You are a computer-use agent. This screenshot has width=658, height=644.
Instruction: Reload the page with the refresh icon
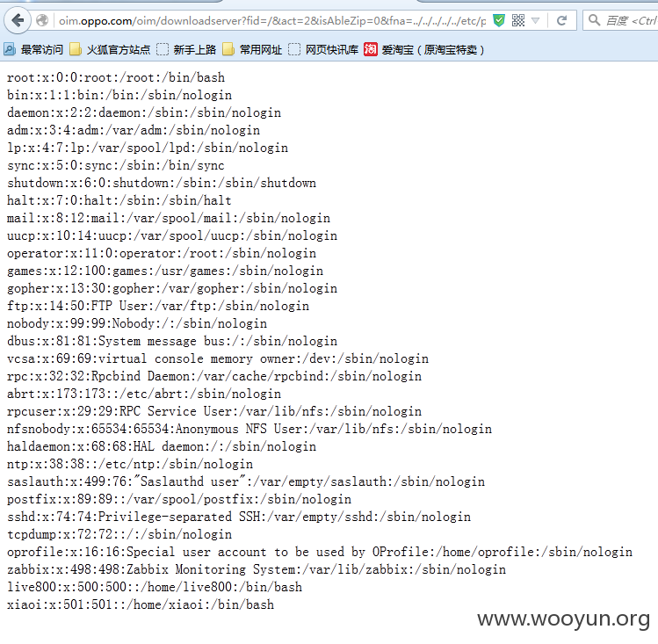click(561, 20)
